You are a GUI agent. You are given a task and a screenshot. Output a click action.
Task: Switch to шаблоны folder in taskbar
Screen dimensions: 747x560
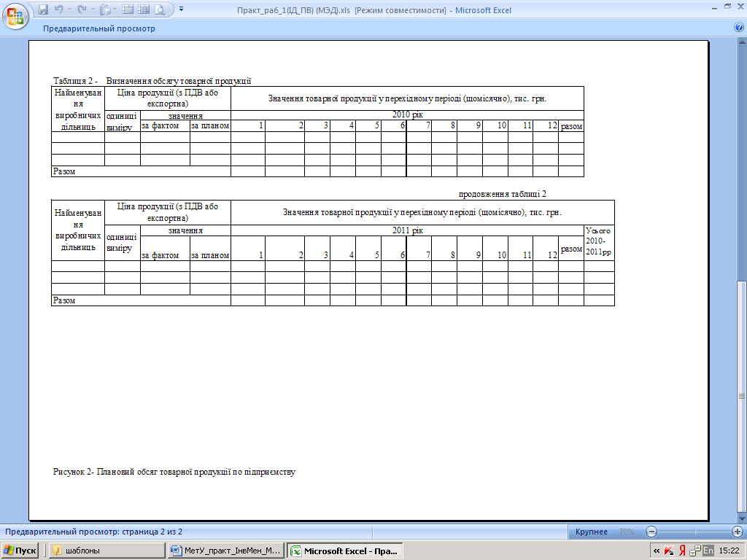pyautogui.click(x=108, y=551)
